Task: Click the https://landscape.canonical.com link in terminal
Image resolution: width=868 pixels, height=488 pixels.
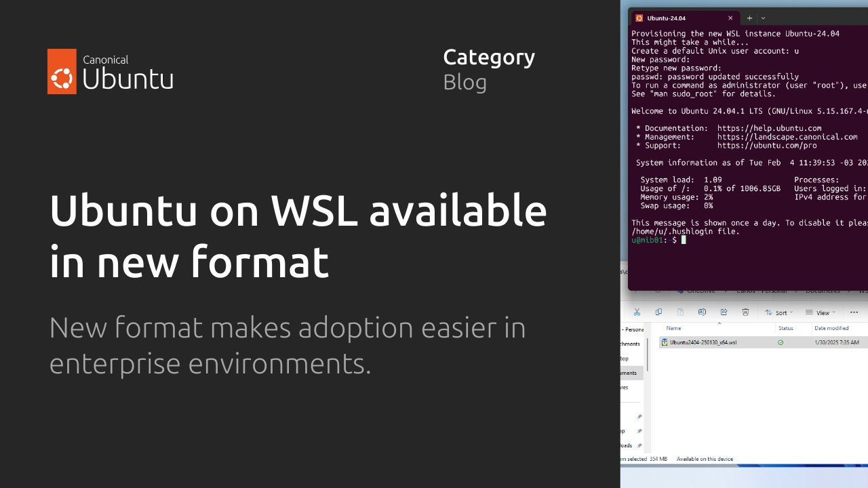Action: (x=787, y=137)
